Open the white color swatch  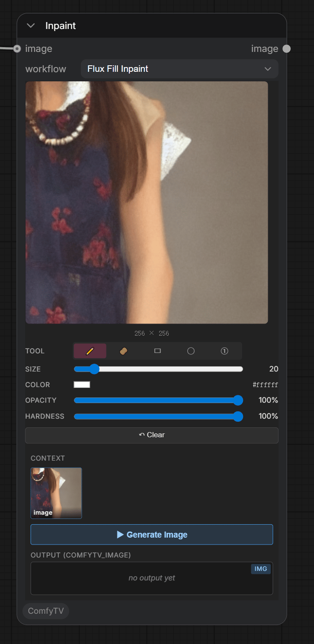point(82,384)
